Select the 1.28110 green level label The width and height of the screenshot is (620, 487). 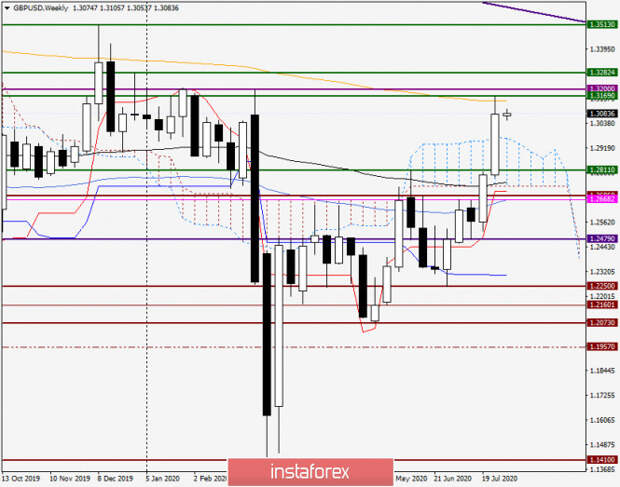tap(603, 170)
